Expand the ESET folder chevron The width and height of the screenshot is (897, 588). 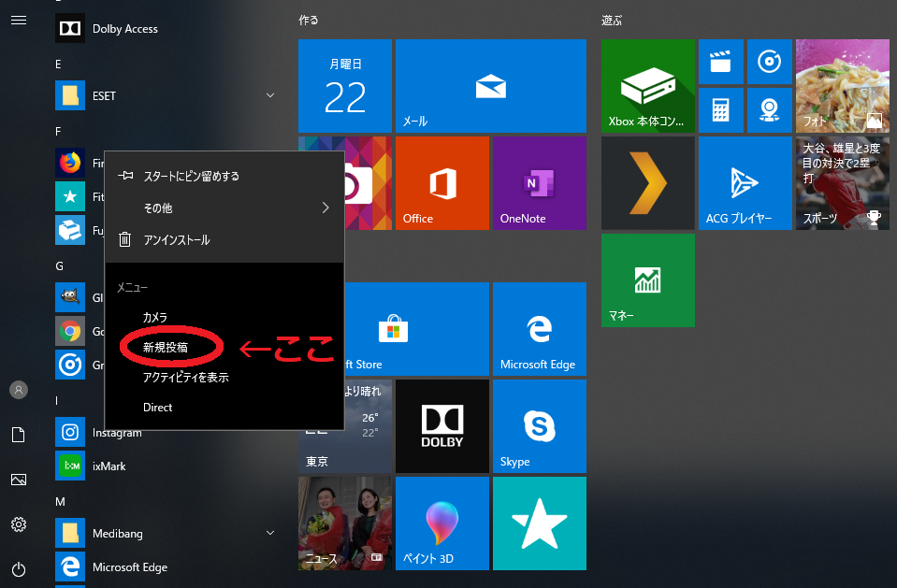point(270,95)
